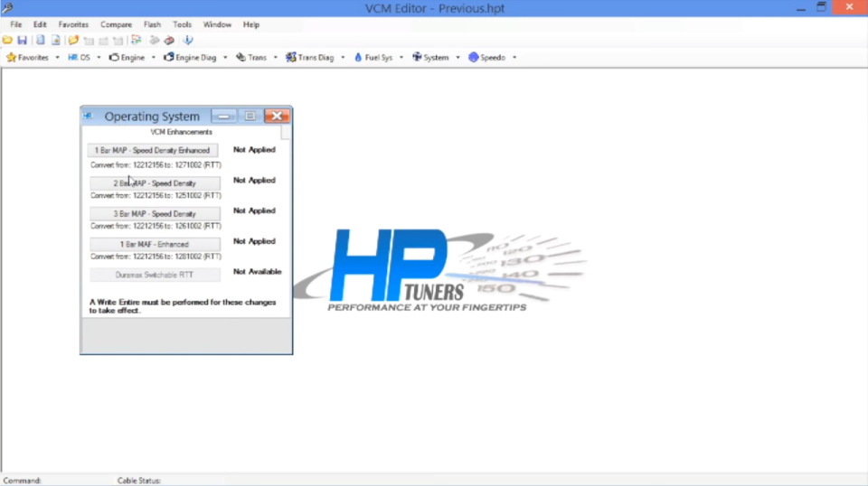Click the Operating System window's HP icon
Image resolution: width=868 pixels, height=486 pixels.
click(88, 116)
